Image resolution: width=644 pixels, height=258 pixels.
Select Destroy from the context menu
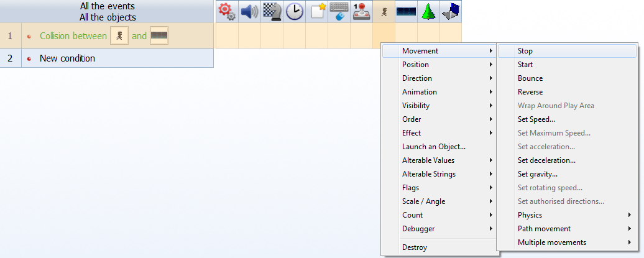[439, 247]
